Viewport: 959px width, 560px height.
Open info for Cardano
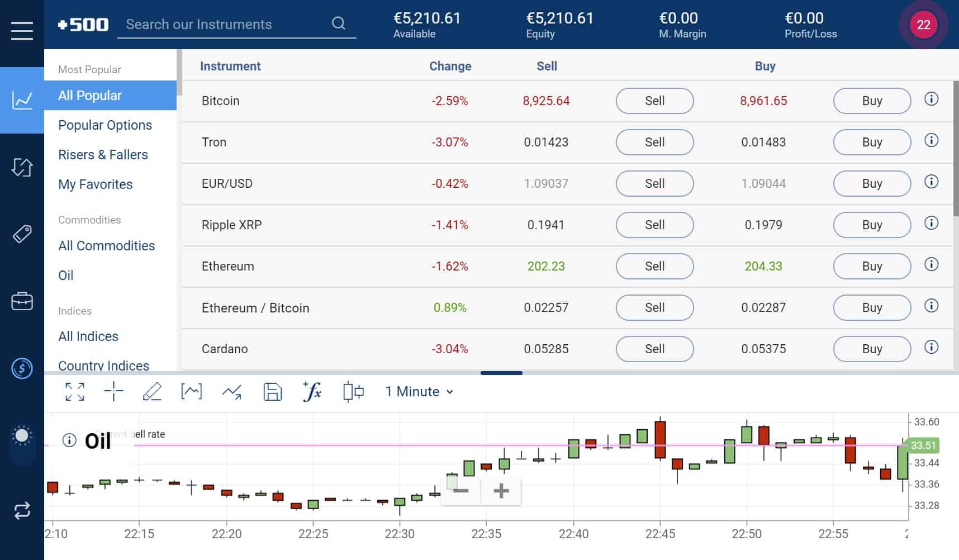[x=931, y=347]
